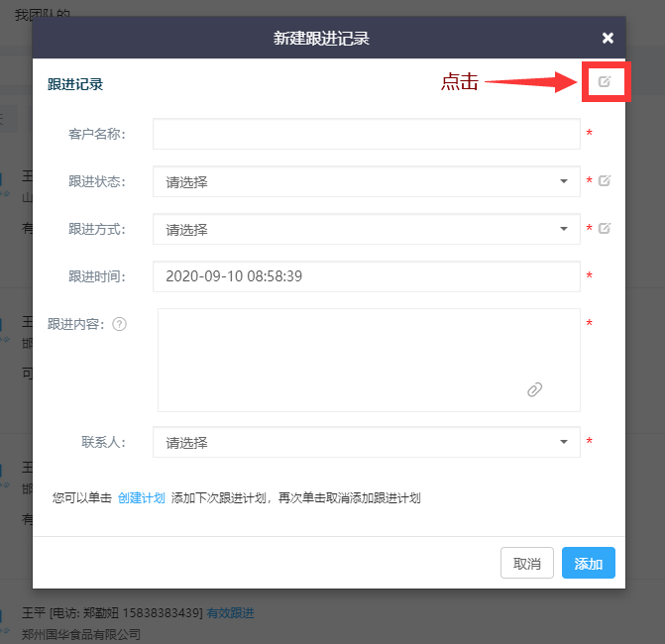Click the 客户名称 input field
Screen dimensions: 665x644
[367, 134]
